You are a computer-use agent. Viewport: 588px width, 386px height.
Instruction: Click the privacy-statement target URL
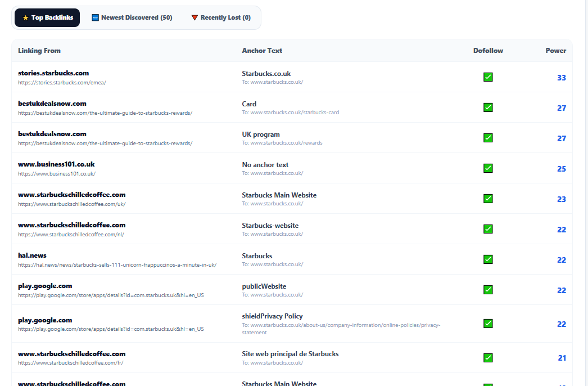[x=341, y=329]
